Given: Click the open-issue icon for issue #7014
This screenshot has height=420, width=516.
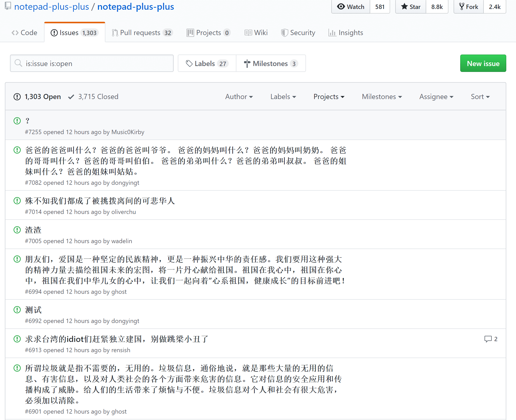Looking at the screenshot, I should click(17, 201).
